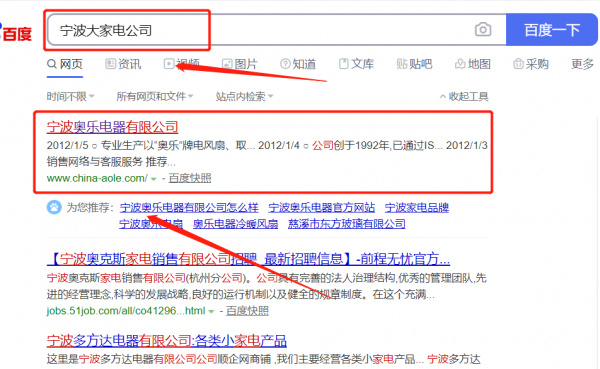This screenshot has width=600, height=369.
Task: Collapse search tools via 收起工具
Action: point(464,96)
